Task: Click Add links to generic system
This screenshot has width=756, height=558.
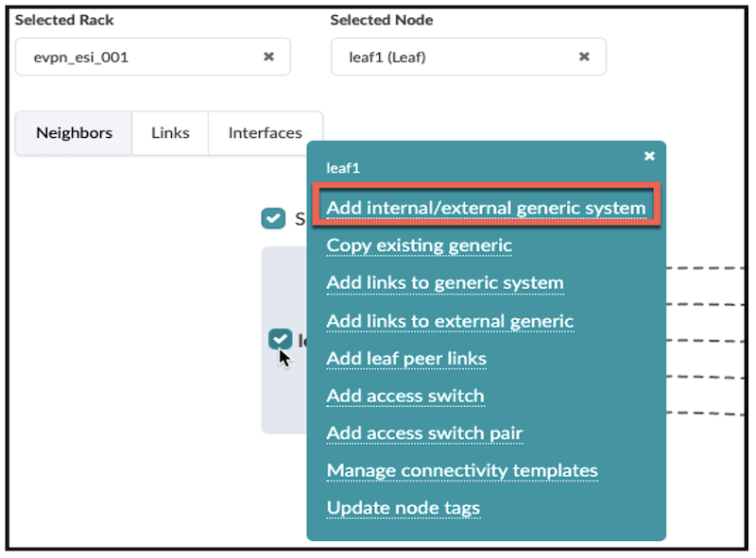Action: (x=444, y=282)
